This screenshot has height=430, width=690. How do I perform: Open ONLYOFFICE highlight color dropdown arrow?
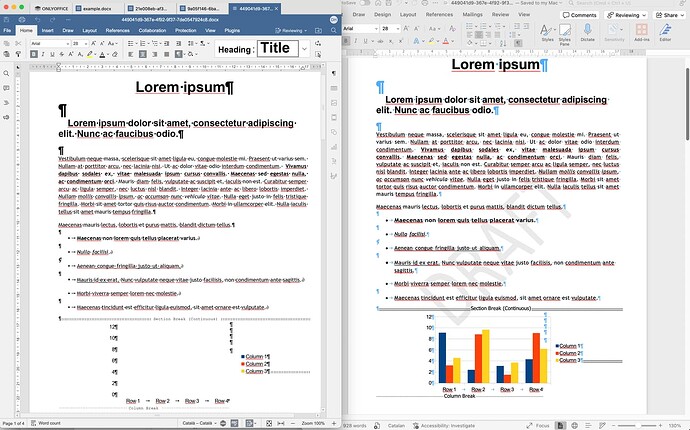coord(95,55)
